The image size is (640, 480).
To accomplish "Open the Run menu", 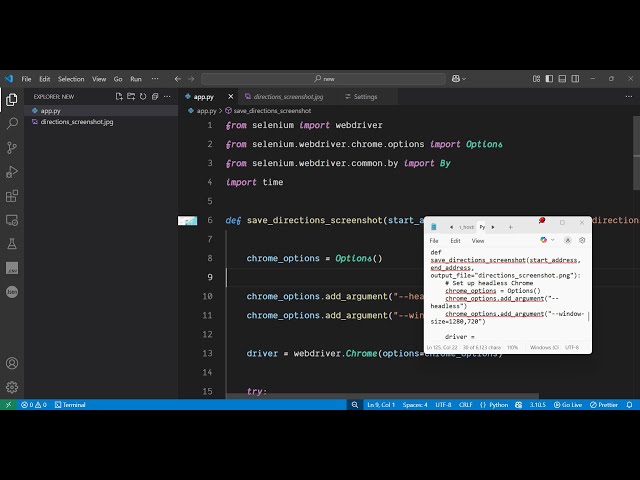I will click(x=136, y=79).
